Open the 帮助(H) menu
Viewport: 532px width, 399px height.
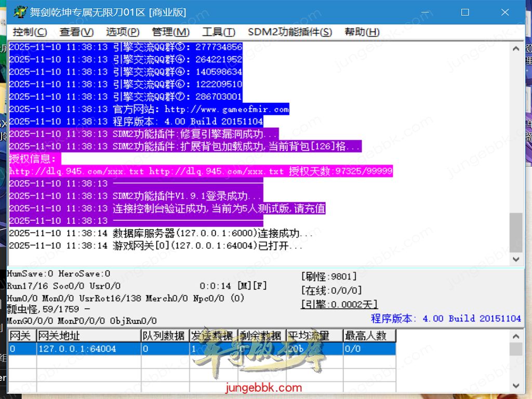362,32
